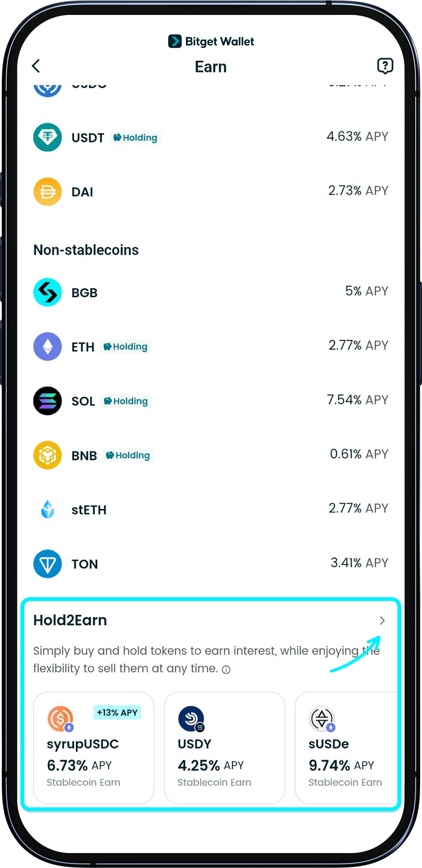Click the DAI coin icon
This screenshot has width=422, height=868.
click(48, 191)
